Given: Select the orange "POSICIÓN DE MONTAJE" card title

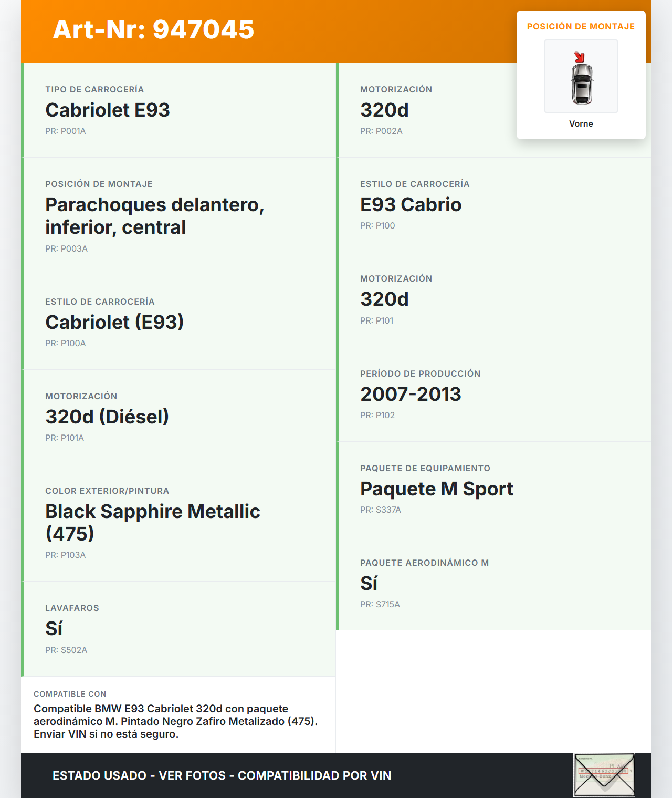Looking at the screenshot, I should click(x=581, y=26).
